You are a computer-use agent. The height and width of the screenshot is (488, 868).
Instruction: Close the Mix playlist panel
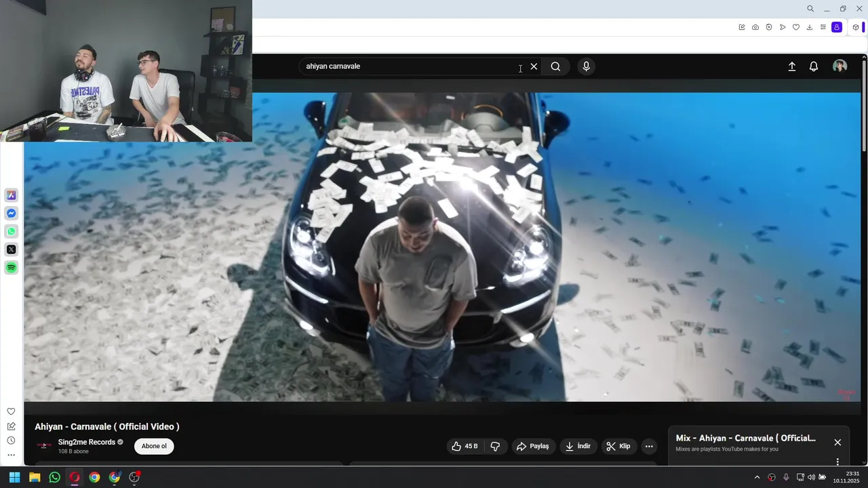[837, 442]
